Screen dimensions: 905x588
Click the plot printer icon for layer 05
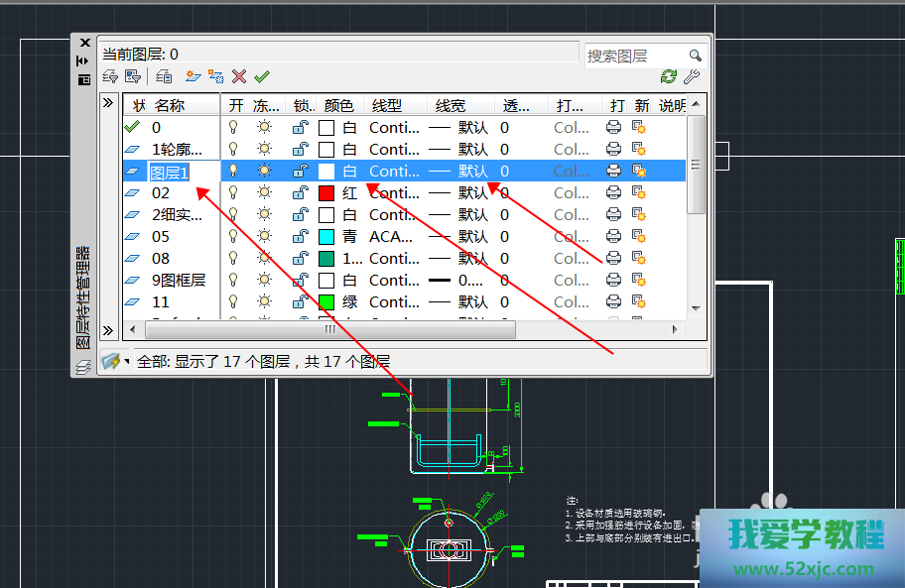click(x=613, y=237)
